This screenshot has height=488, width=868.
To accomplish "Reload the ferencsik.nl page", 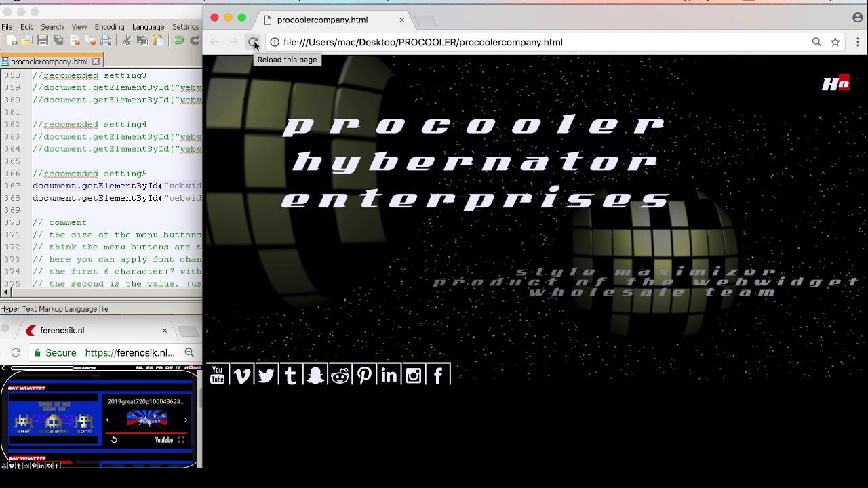I will point(16,352).
